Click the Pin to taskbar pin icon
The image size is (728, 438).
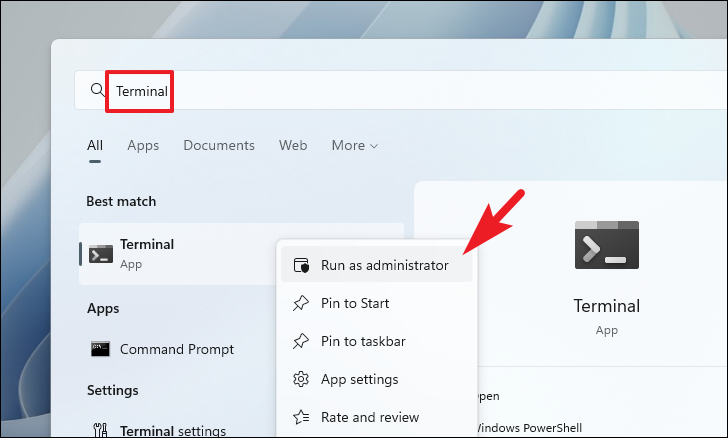click(301, 341)
